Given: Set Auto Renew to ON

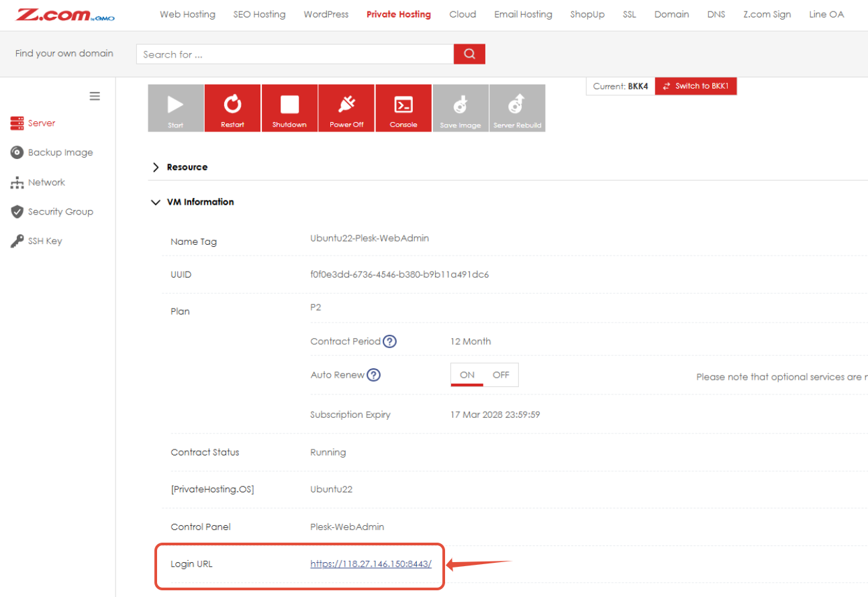Looking at the screenshot, I should point(467,375).
